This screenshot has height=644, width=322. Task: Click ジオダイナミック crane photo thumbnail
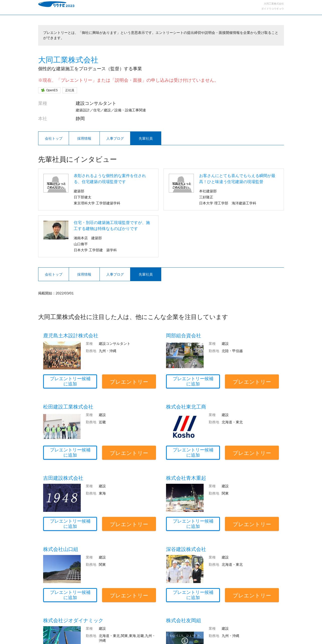click(62, 635)
